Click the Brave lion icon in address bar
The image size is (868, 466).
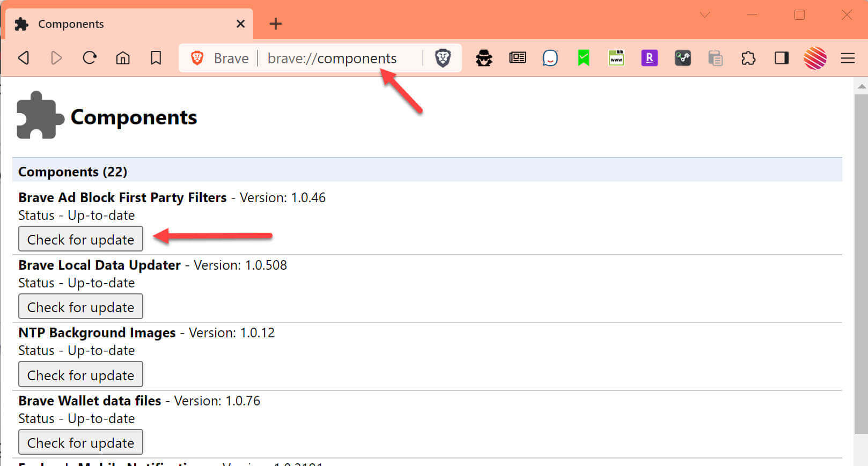197,58
